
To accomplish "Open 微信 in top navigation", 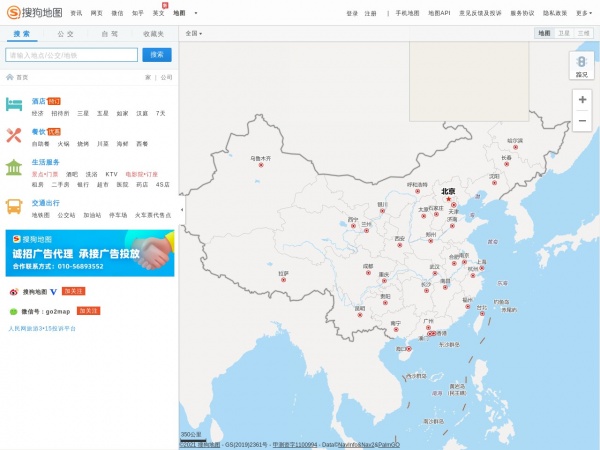I will pos(117,13).
